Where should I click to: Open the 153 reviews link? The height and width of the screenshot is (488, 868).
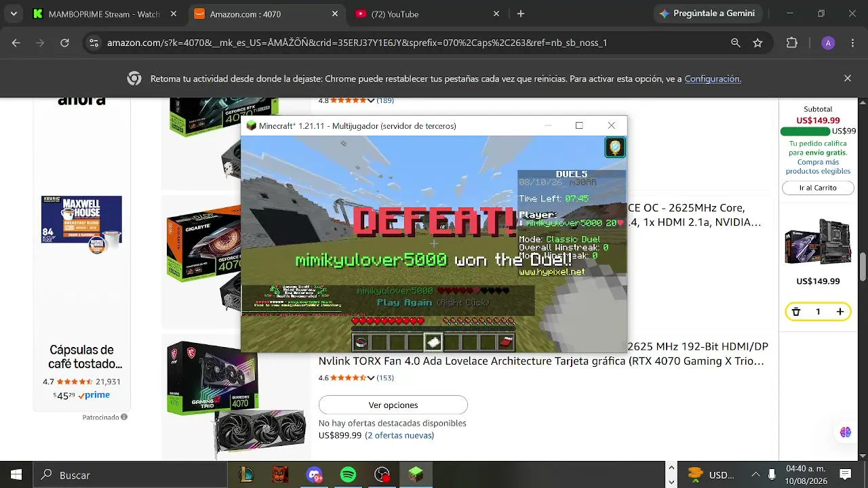385,378
